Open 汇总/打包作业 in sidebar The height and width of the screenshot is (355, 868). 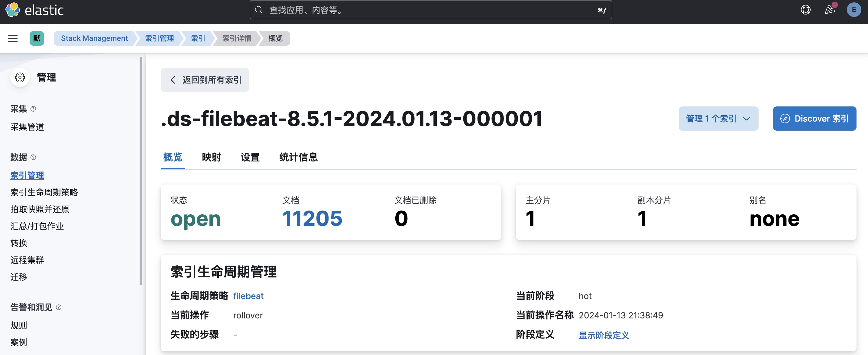(37, 226)
